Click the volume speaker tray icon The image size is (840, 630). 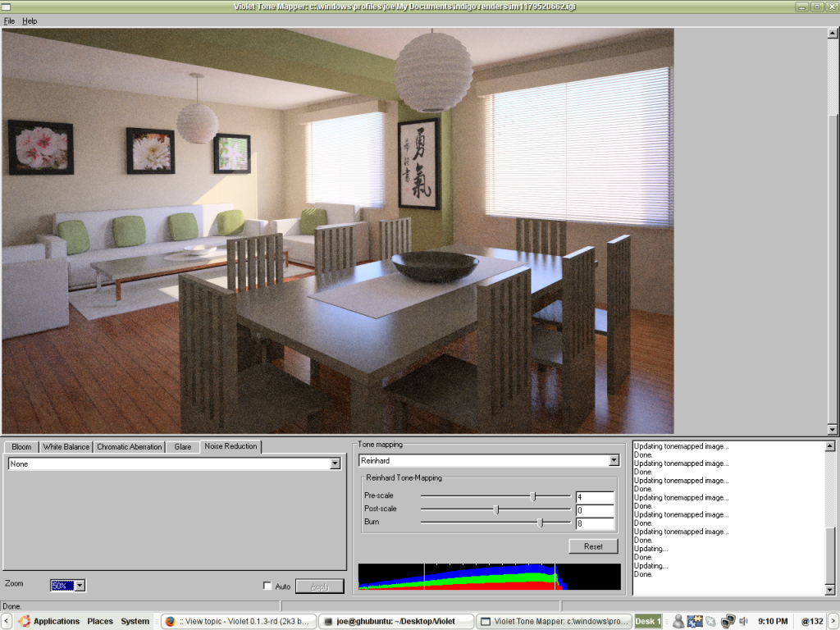click(x=743, y=622)
